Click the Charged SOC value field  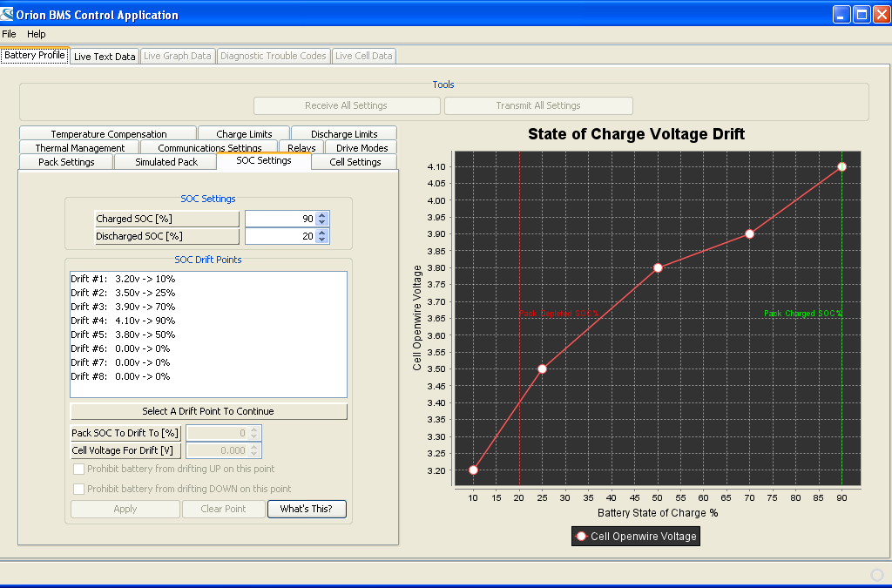[280, 219]
